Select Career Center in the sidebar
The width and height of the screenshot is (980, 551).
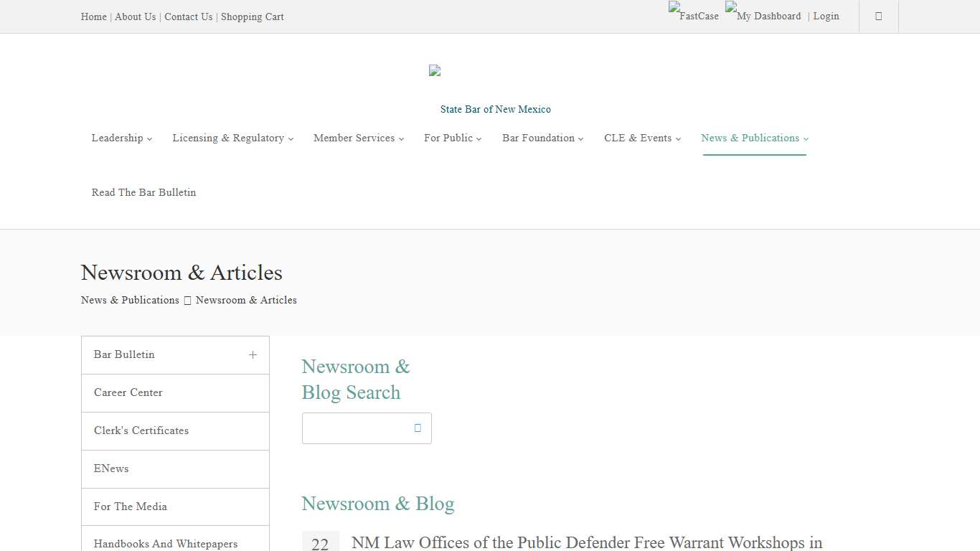click(x=128, y=392)
